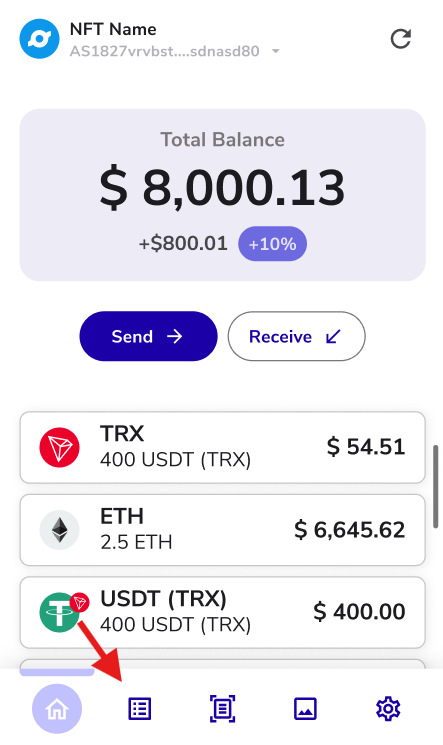Click the NFT Name account title
The width and height of the screenshot is (443, 745).
113,29
